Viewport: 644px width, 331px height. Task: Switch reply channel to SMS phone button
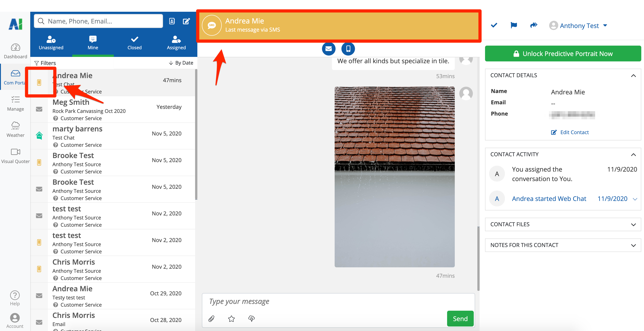(348, 49)
